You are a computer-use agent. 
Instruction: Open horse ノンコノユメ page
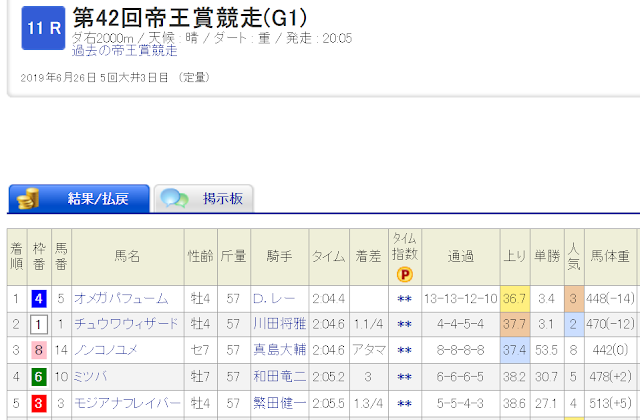click(x=106, y=350)
